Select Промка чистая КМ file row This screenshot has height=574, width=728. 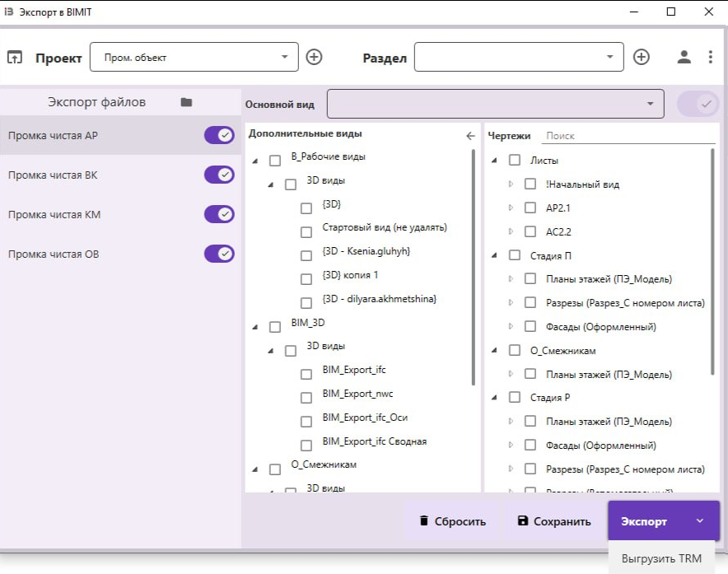120,214
